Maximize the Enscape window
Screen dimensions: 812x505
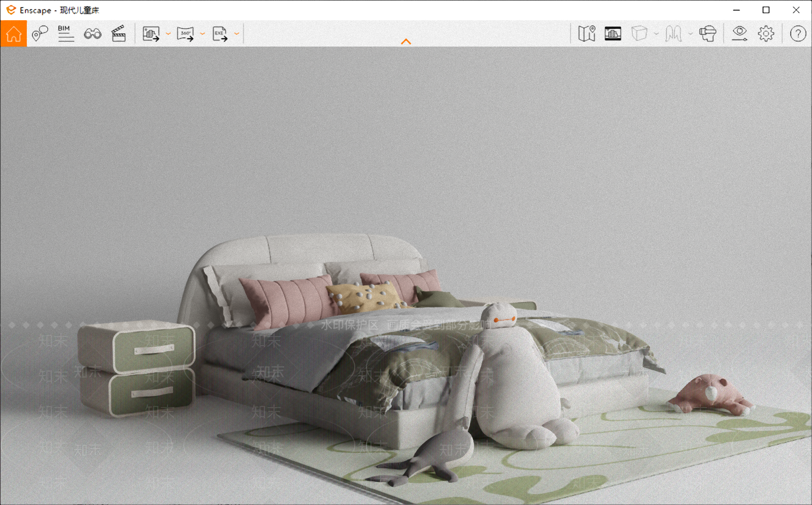point(766,10)
